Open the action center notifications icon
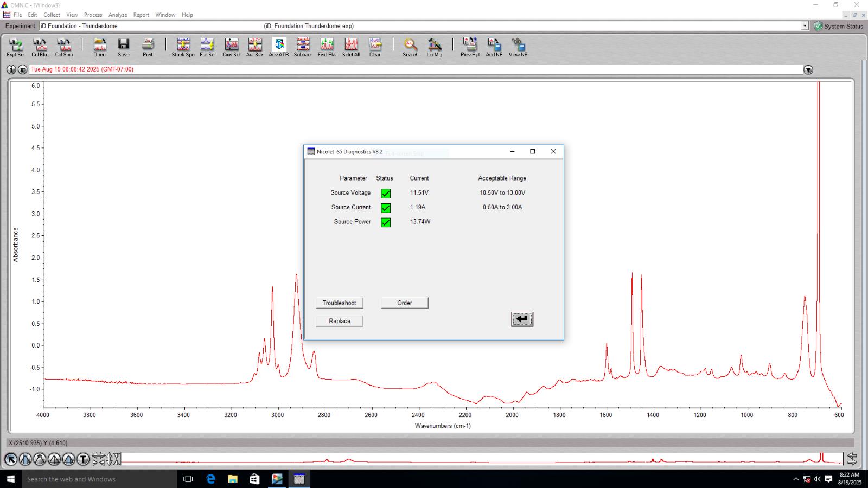 [x=828, y=479]
